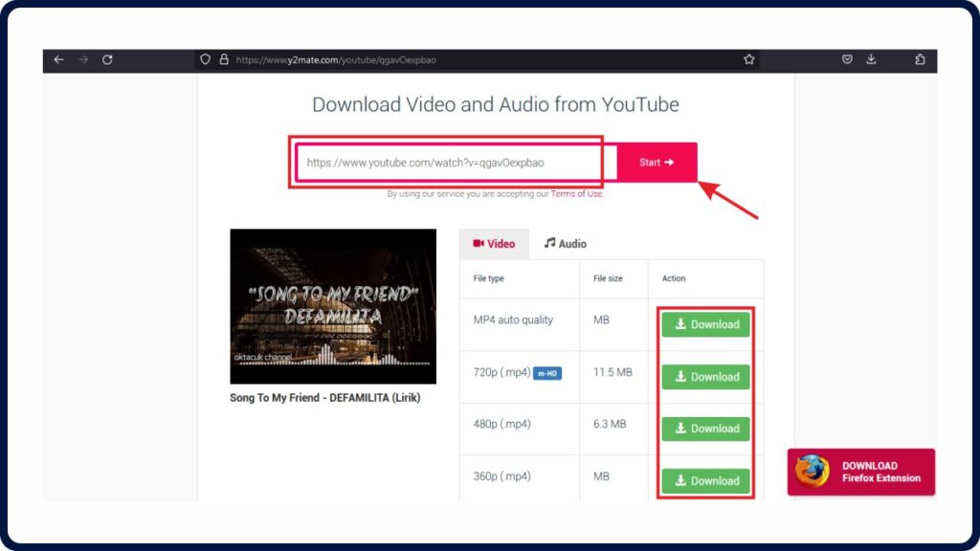This screenshot has width=980, height=551.
Task: Click the 'File type' column header
Action: 489,278
